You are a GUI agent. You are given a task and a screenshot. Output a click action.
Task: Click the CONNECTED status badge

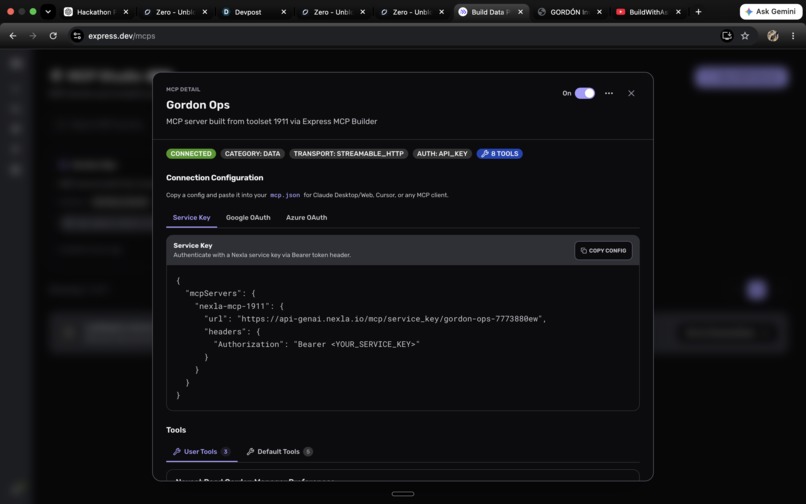pyautogui.click(x=191, y=154)
